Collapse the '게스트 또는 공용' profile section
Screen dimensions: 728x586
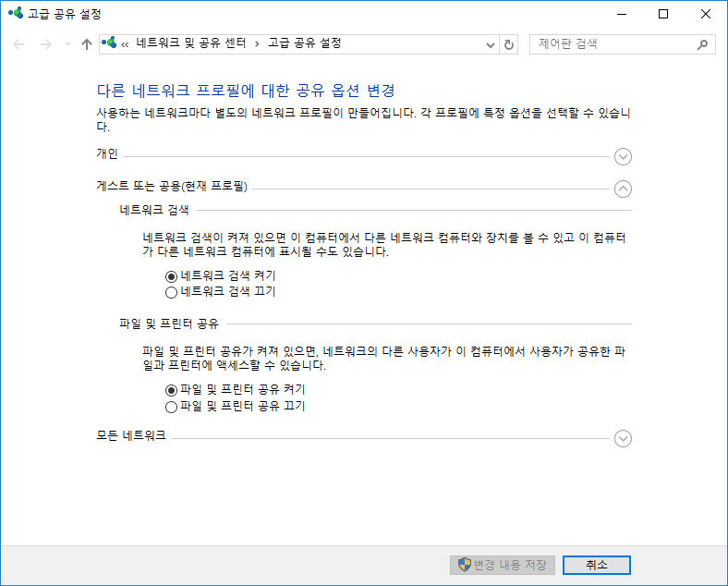coord(623,189)
